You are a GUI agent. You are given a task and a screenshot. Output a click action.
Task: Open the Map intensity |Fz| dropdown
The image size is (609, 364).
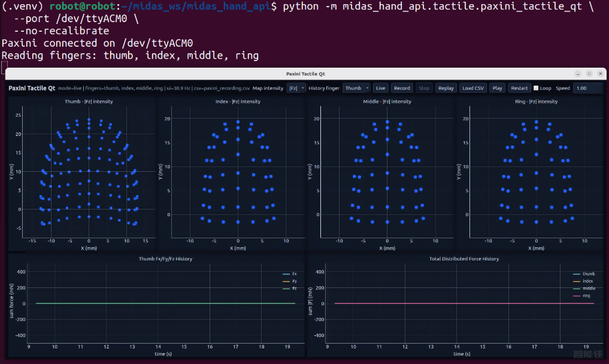coord(296,88)
